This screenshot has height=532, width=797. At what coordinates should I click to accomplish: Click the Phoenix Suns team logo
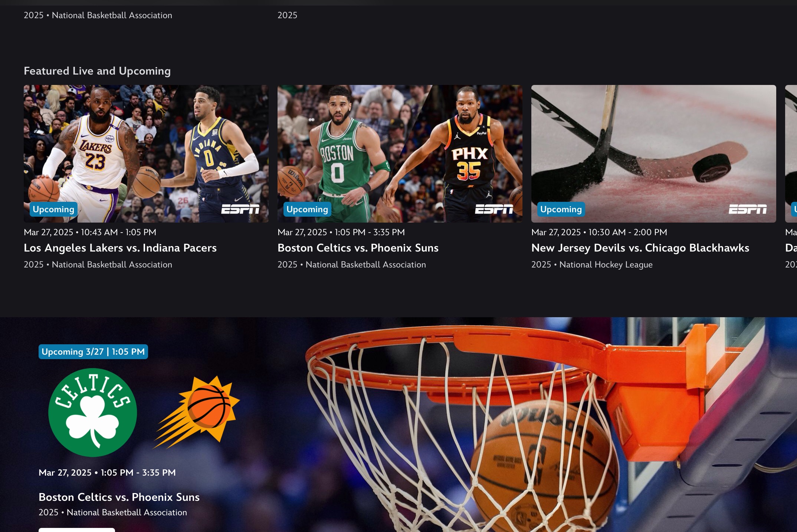pyautogui.click(x=197, y=412)
